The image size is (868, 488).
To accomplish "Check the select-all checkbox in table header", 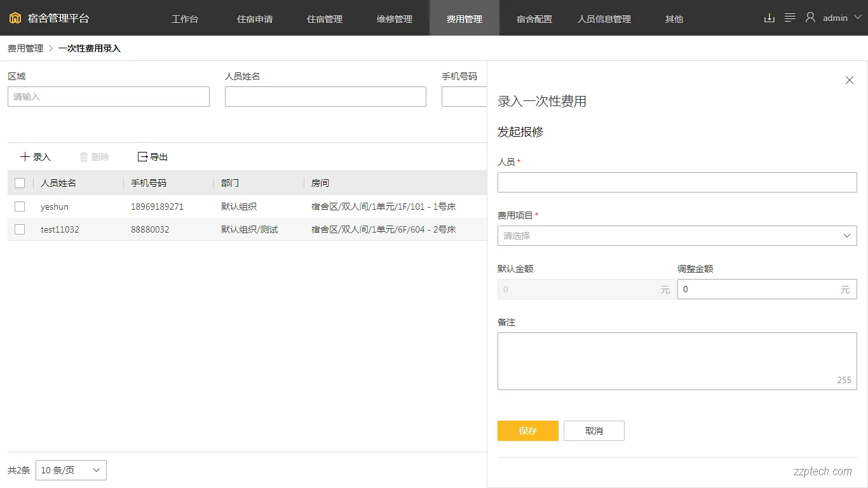I will click(20, 183).
